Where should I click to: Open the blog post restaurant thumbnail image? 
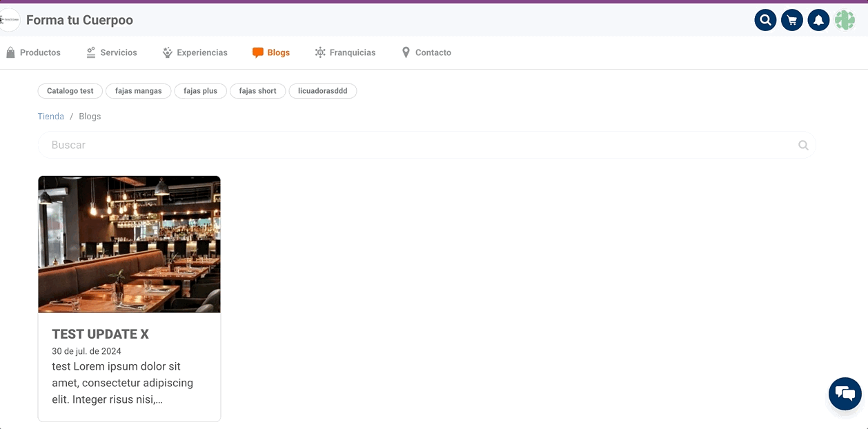129,243
